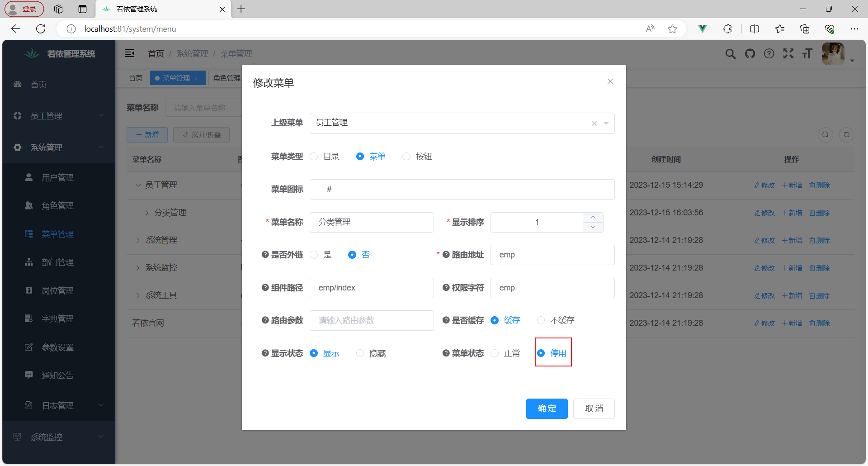Expand 日志管理 in the sidebar
Screen dimensions: 868x466
point(59,406)
